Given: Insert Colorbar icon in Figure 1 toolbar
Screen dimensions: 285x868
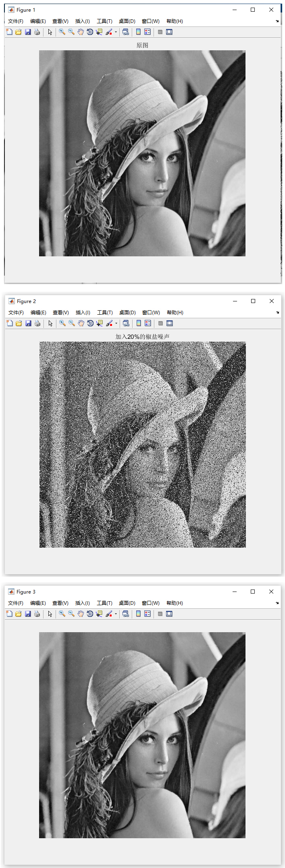Looking at the screenshot, I should [x=138, y=32].
